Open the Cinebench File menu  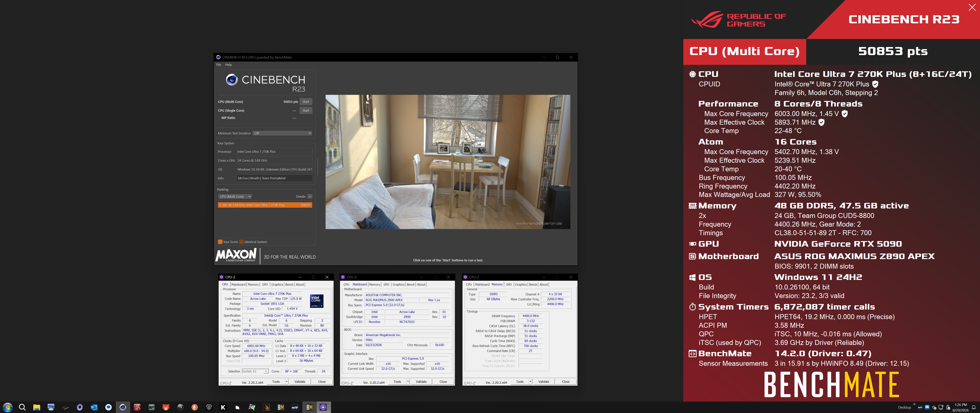pyautogui.click(x=219, y=65)
